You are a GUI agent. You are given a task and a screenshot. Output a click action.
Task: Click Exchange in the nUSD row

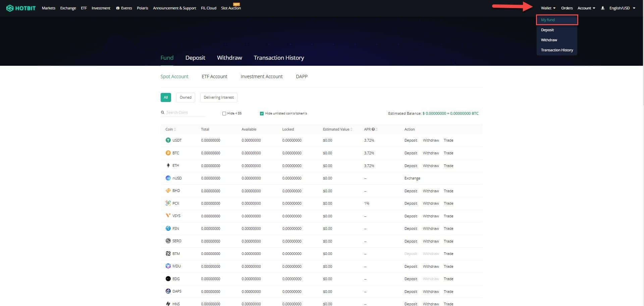pyautogui.click(x=412, y=178)
